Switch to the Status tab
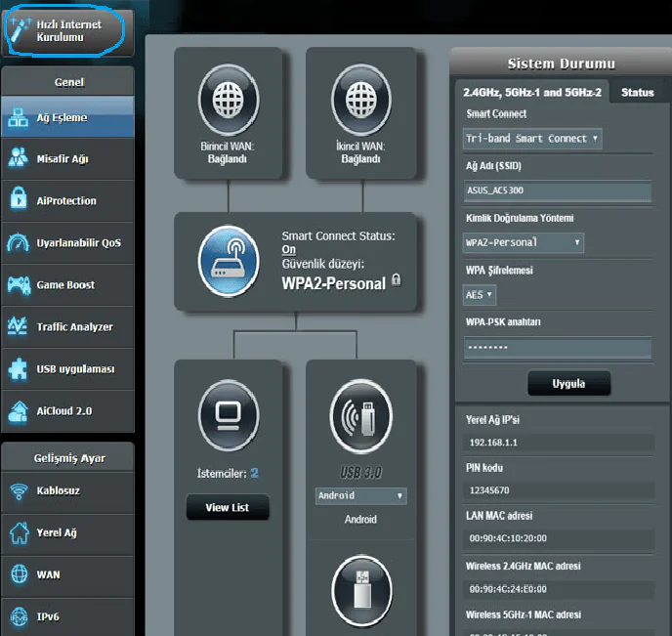 point(637,93)
